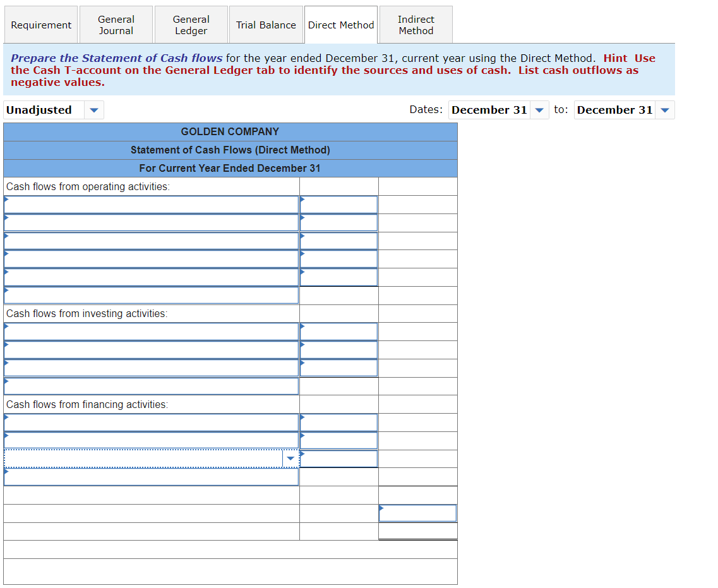718x588 pixels.
Task: Click the triangle on the bottom-right total cell
Action: click(x=381, y=508)
